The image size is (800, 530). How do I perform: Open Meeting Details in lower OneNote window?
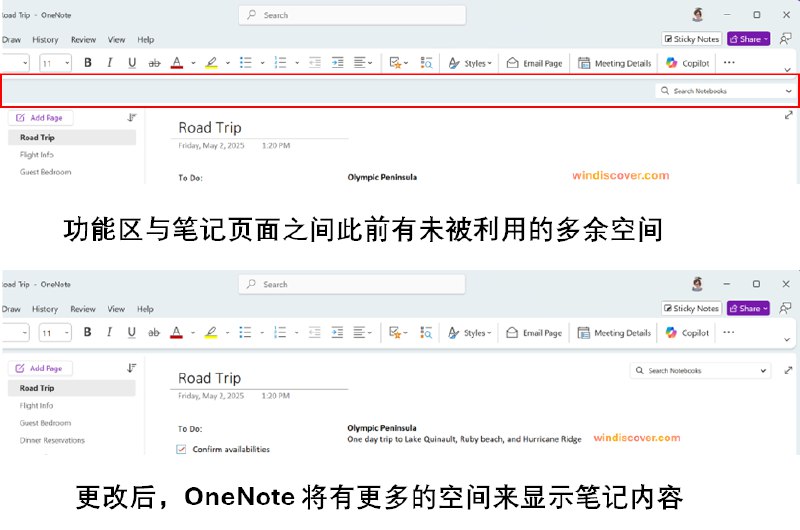tap(614, 333)
